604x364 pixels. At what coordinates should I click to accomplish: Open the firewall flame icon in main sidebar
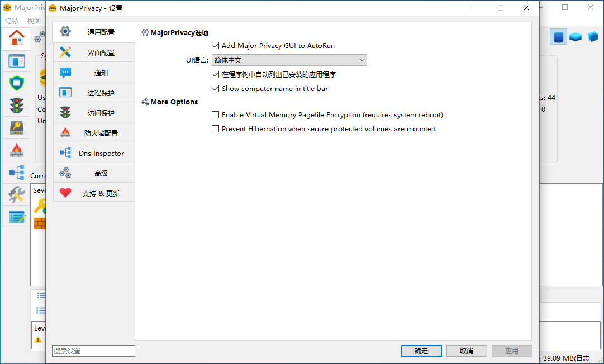tap(16, 150)
